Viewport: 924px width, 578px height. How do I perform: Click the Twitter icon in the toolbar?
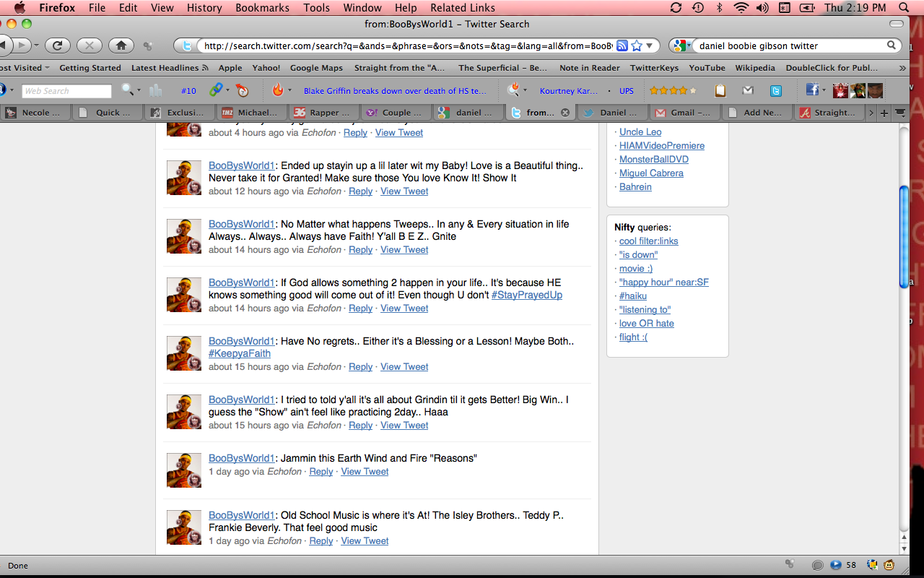pyautogui.click(x=775, y=90)
